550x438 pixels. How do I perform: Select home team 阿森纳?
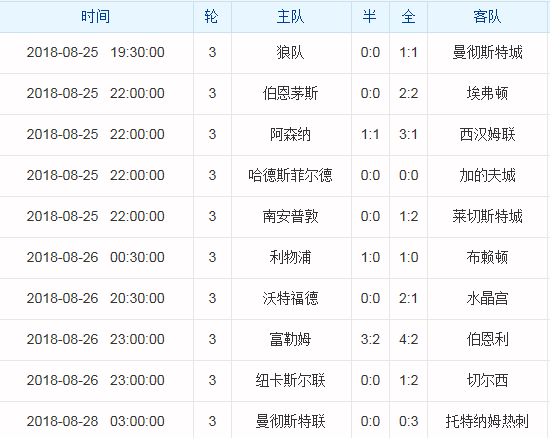(x=290, y=135)
